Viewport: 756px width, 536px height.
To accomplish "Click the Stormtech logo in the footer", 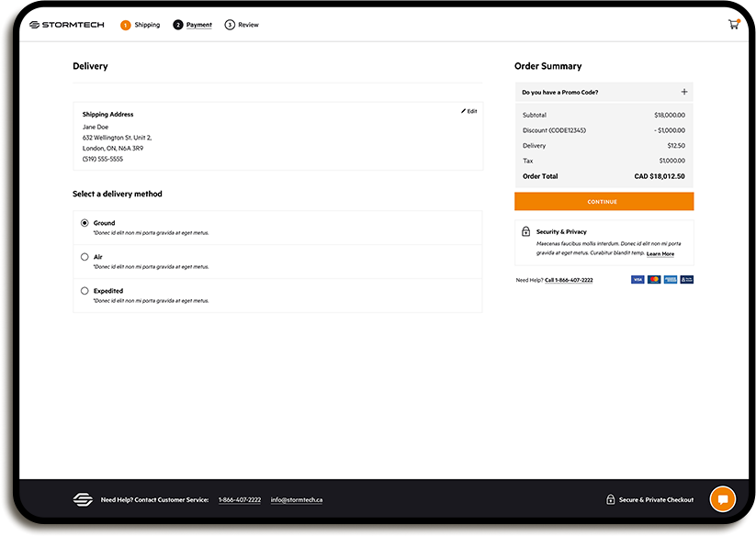I will coord(83,499).
